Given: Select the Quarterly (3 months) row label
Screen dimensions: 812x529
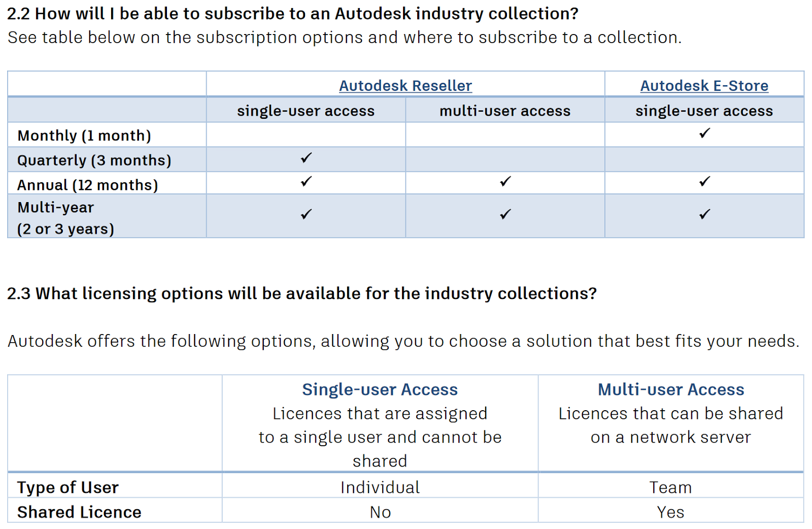Looking at the screenshot, I should tap(94, 160).
